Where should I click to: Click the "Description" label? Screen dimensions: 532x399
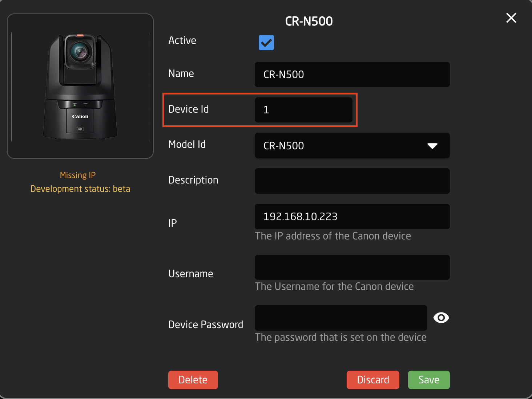click(x=193, y=180)
